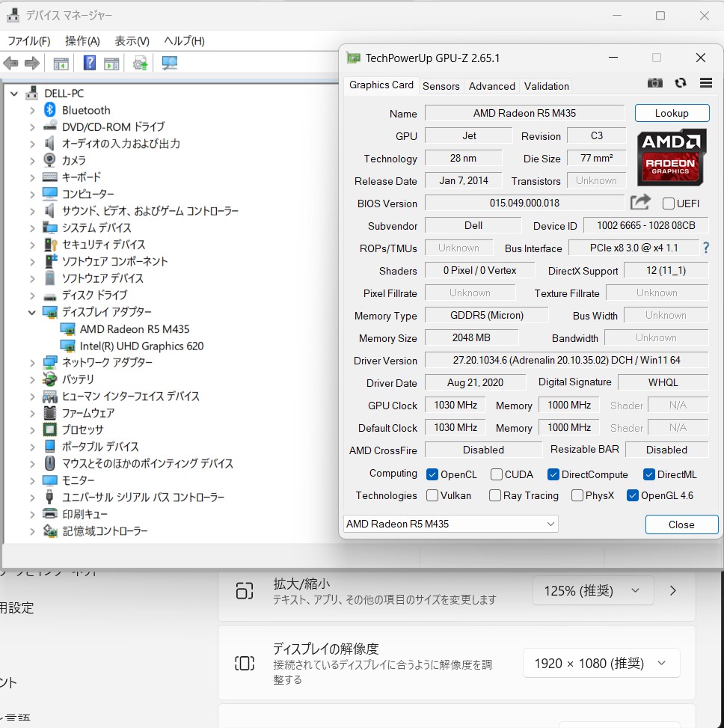Open the ヘルプ(H) menu
Image resolution: width=724 pixels, height=728 pixels.
click(x=184, y=41)
